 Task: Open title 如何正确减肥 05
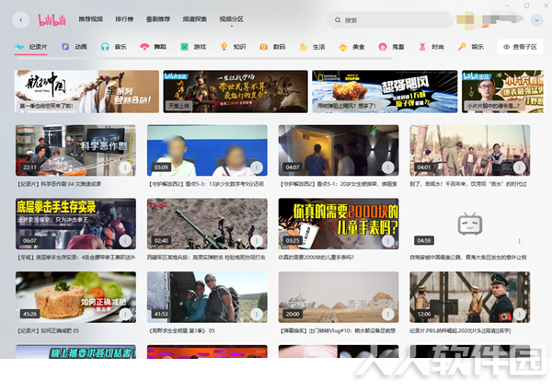coord(48,330)
